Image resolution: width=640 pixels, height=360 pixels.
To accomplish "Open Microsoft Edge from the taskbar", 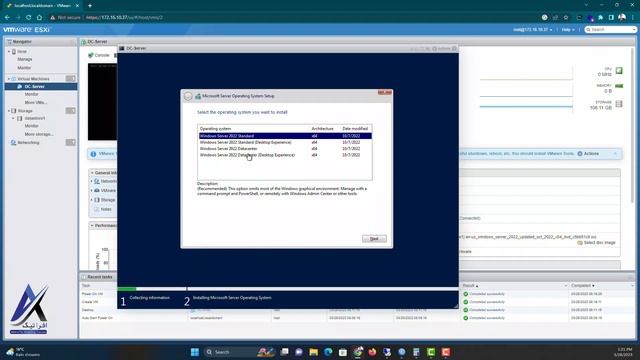I will click(328, 352).
